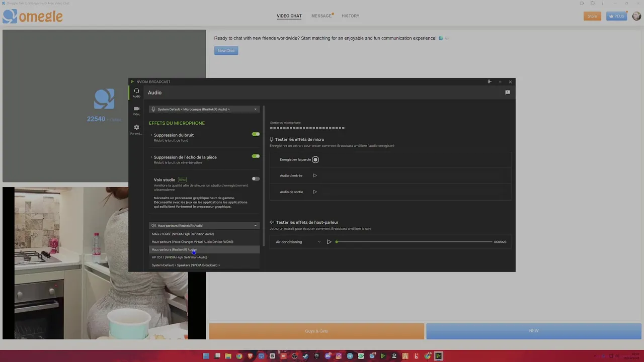
Task: Minimize the NVIDIA Broadcast window
Action: 500,81
